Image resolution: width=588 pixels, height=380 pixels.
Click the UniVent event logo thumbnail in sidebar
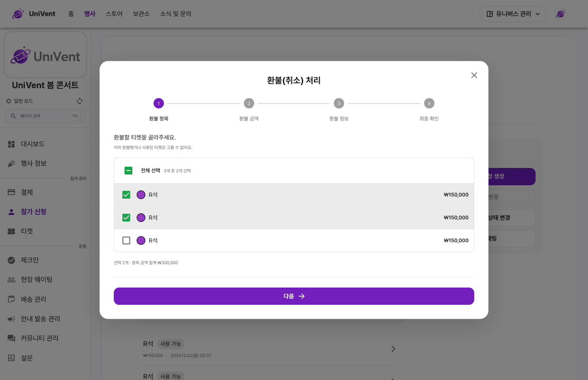click(x=45, y=54)
